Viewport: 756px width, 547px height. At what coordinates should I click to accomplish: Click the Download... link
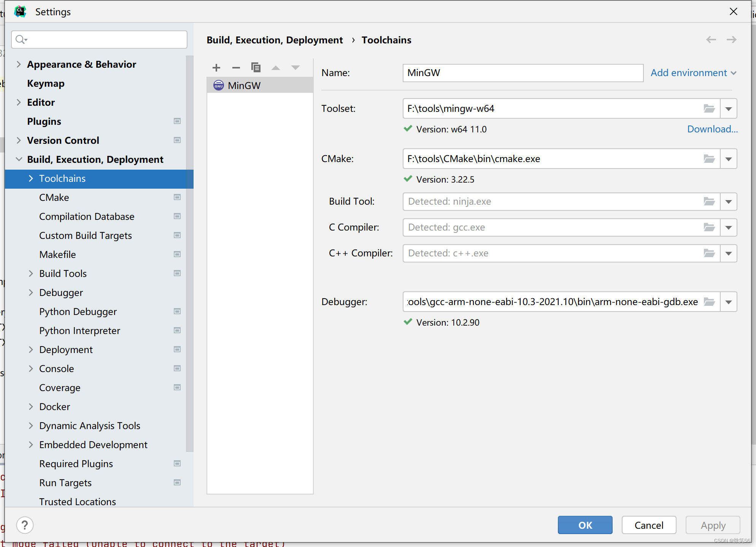click(712, 129)
